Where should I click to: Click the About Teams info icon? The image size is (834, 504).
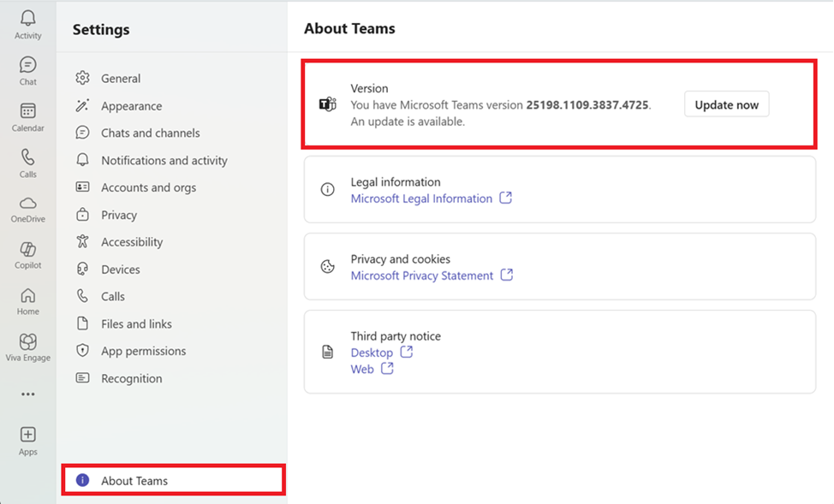[x=82, y=480]
